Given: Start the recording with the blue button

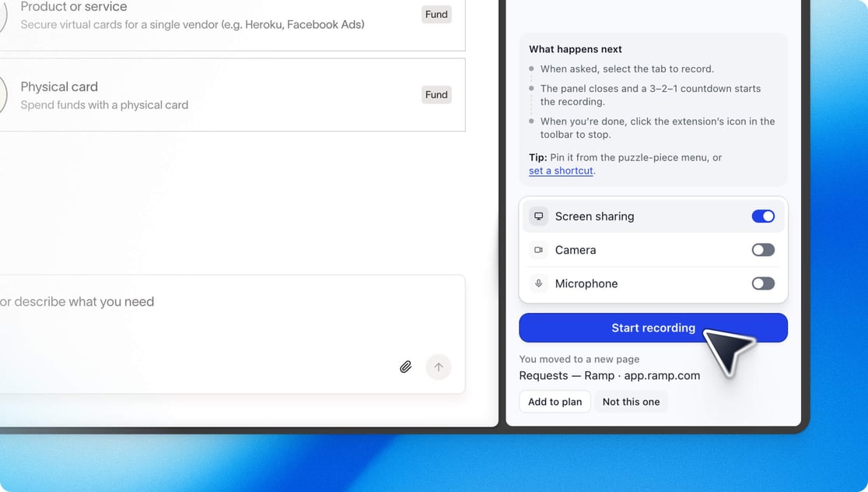Looking at the screenshot, I should pyautogui.click(x=653, y=328).
